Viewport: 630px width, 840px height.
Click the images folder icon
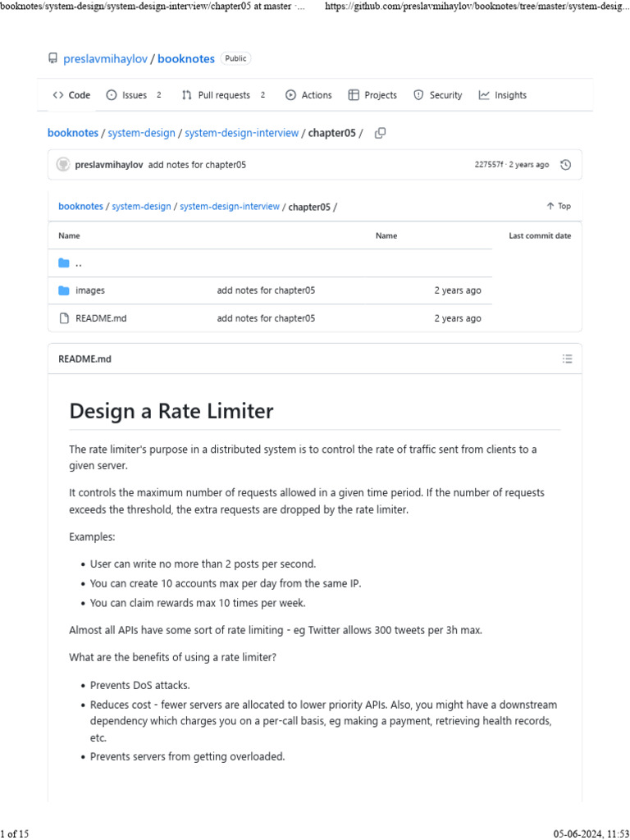point(64,290)
